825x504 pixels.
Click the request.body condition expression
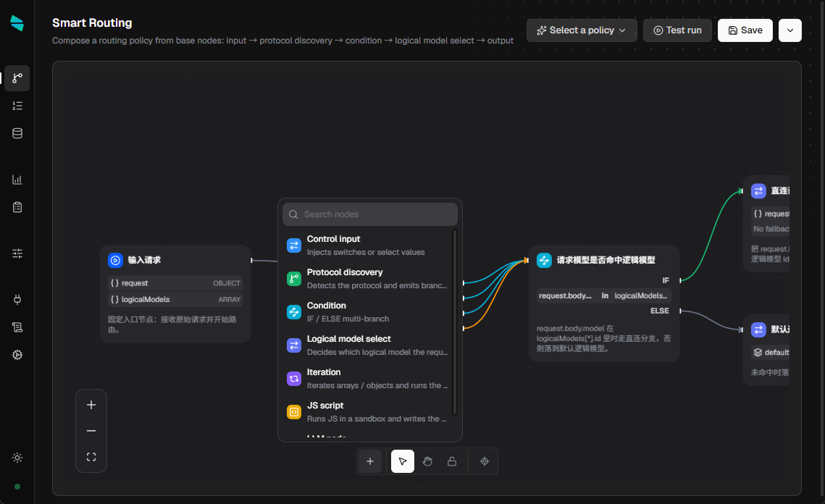[x=565, y=295]
